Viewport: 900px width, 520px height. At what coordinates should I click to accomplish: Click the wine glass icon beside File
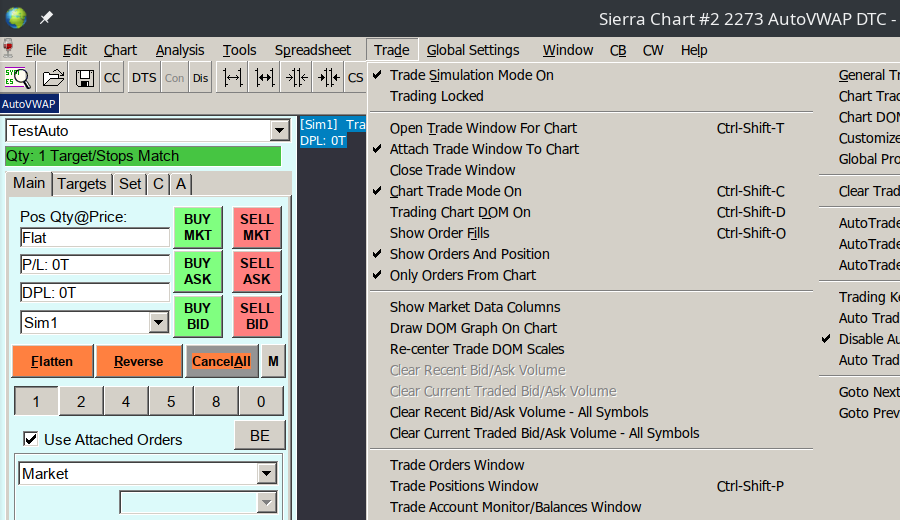[8, 49]
